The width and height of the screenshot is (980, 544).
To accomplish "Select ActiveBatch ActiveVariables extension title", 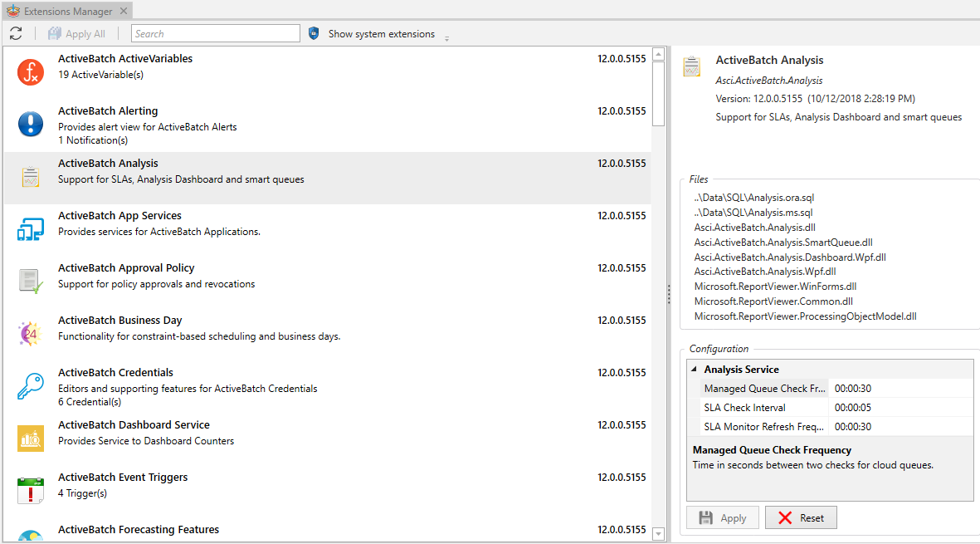I will pyautogui.click(x=125, y=58).
